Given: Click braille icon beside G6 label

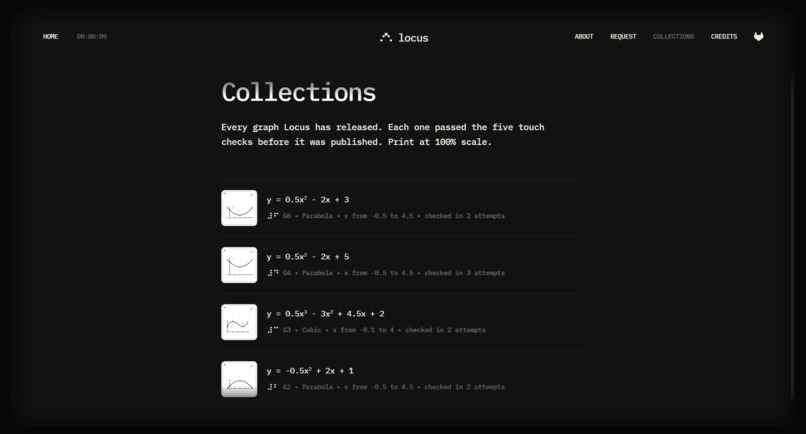Looking at the screenshot, I should click(x=272, y=216).
